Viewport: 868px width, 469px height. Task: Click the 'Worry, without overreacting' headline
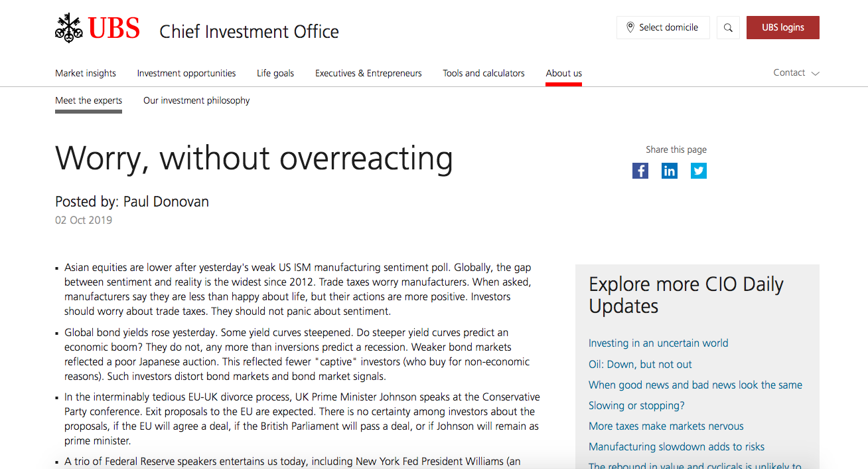254,158
